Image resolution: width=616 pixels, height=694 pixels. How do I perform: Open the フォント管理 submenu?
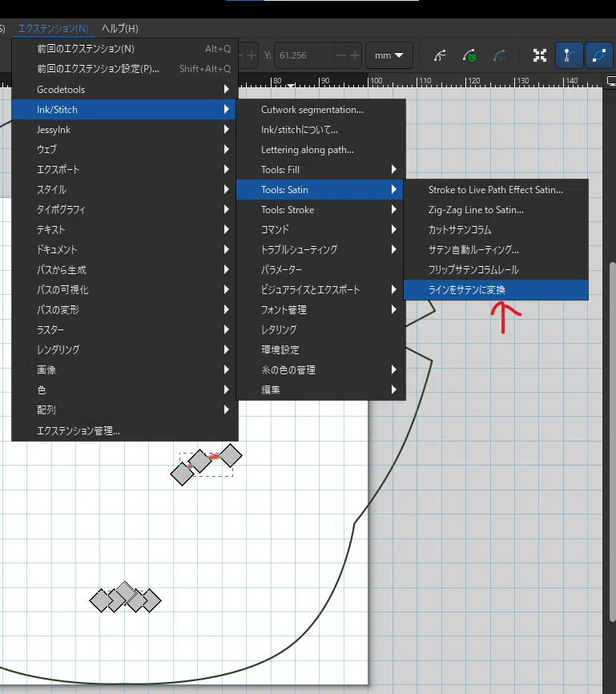(321, 309)
